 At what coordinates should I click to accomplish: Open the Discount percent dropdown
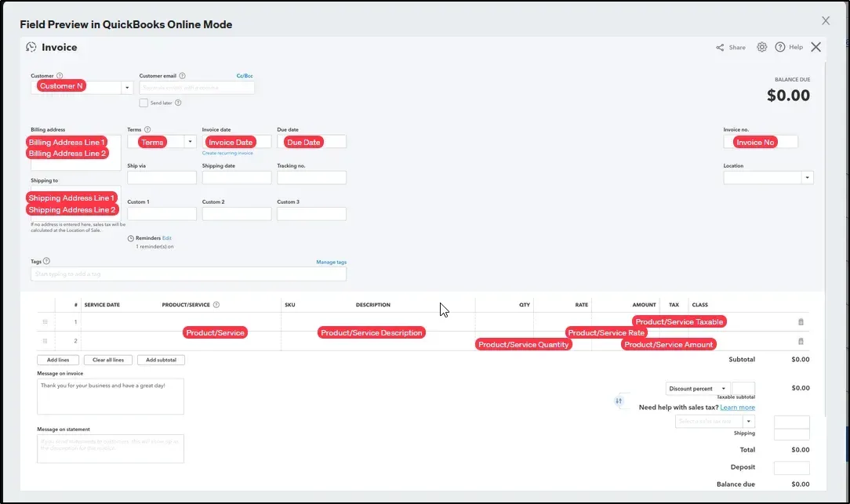pos(697,389)
